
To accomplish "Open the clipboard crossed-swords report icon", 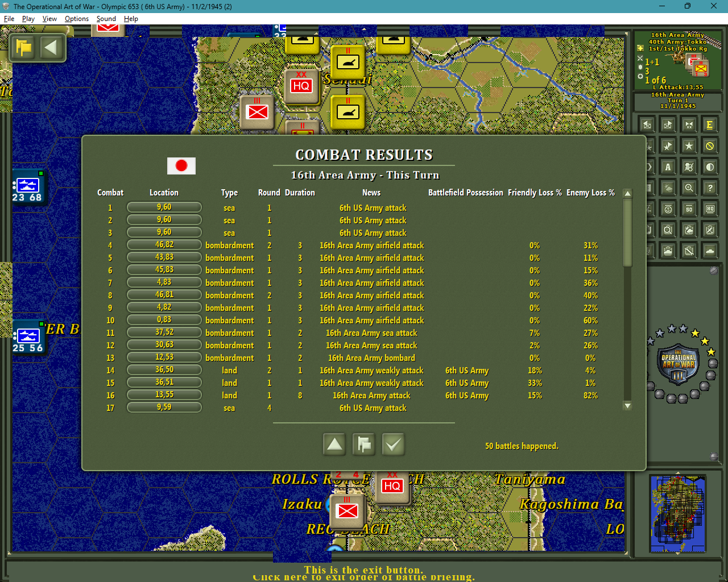I will coord(710,230).
